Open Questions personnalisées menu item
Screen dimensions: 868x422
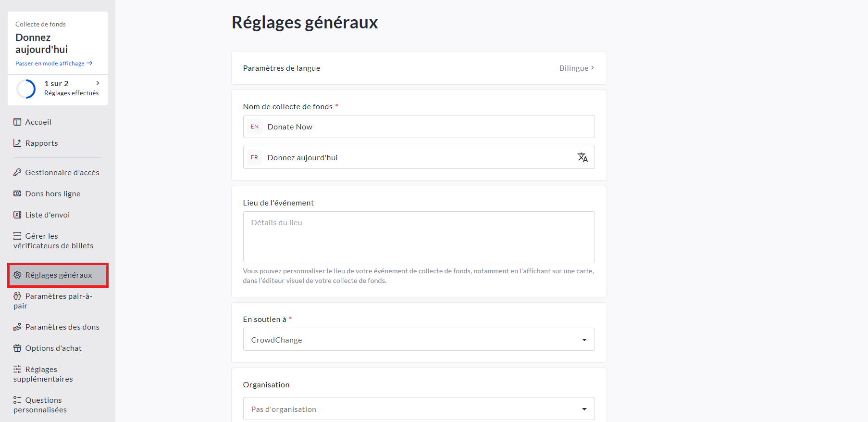point(40,405)
